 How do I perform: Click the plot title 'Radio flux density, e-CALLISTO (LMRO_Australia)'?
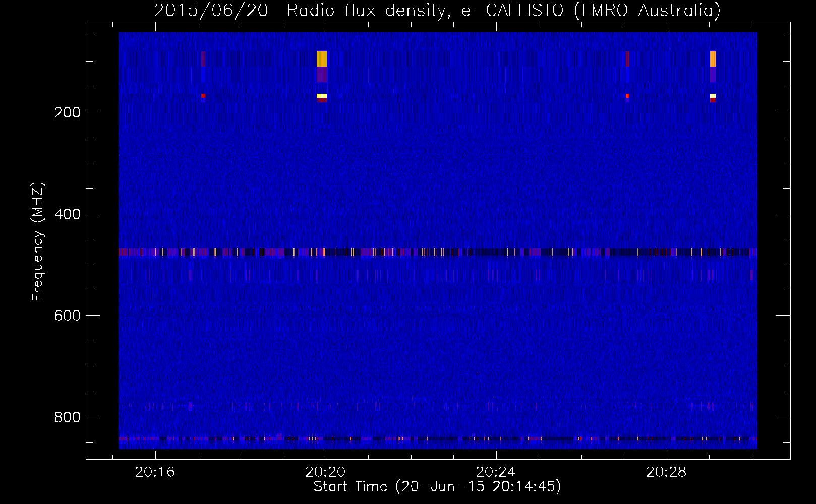503,11
